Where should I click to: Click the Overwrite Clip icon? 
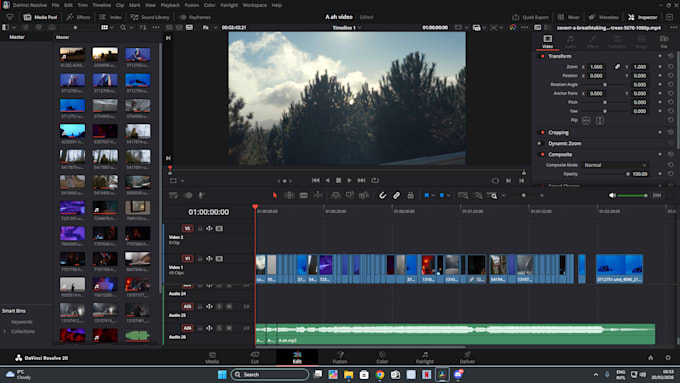pyautogui.click(x=350, y=196)
